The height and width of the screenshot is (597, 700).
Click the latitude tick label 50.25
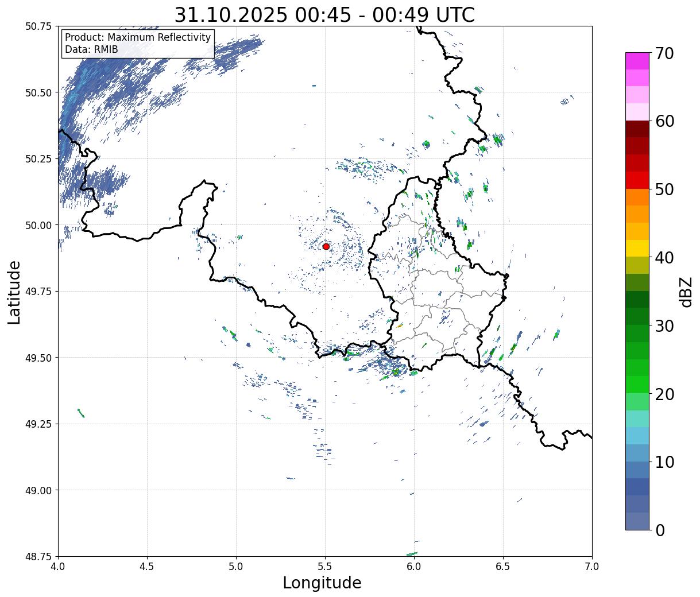coord(38,159)
